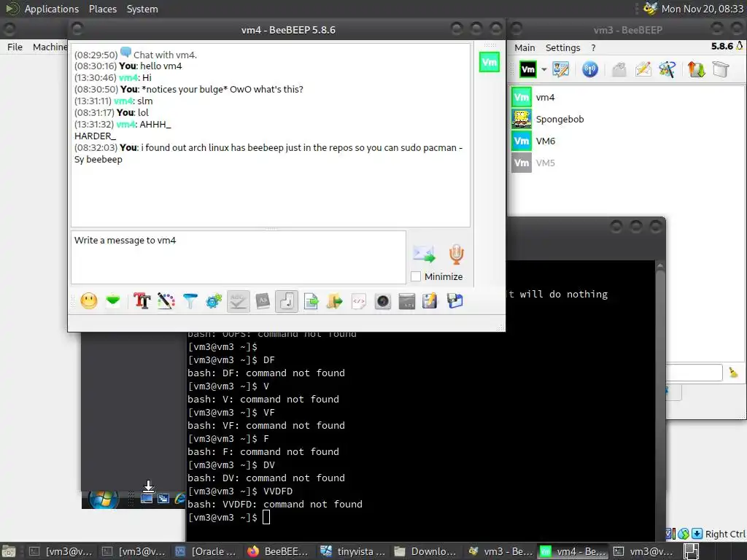Viewport: 747px width, 560px height.
Task: Switch to 'tinyvista ...' taskbar button
Action: click(x=352, y=551)
